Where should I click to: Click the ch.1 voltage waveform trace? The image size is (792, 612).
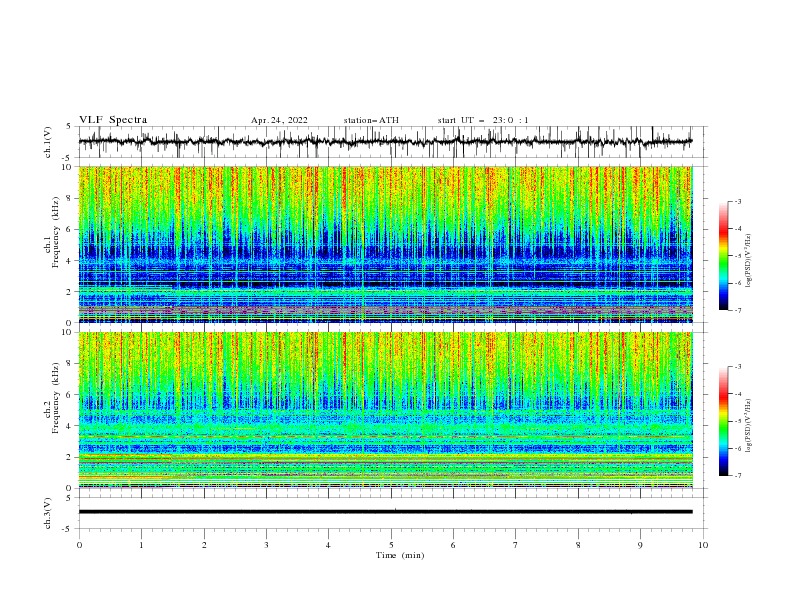point(385,141)
